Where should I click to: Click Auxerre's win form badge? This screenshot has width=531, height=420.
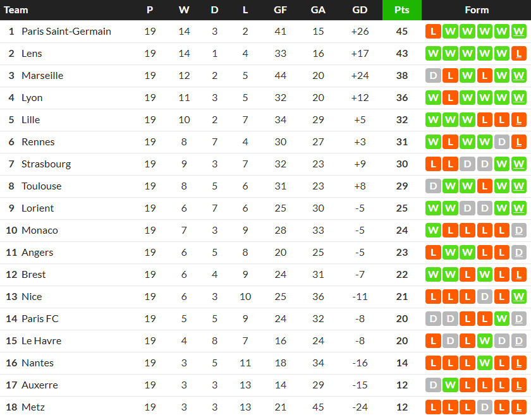click(450, 385)
